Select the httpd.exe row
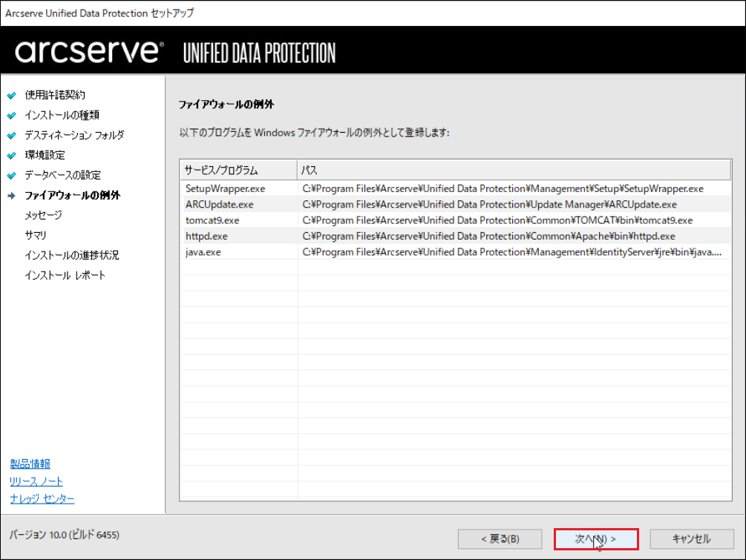The height and width of the screenshot is (560, 746). click(455, 237)
